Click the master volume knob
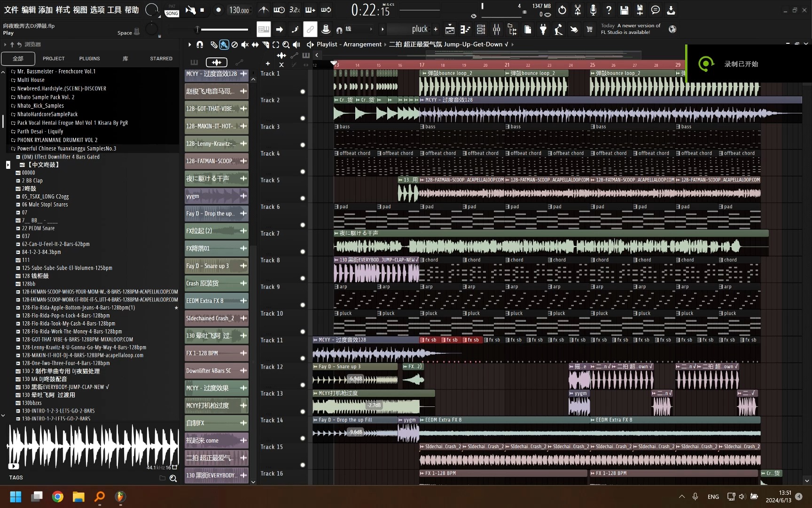This screenshot has width=812, height=508. 151,10
